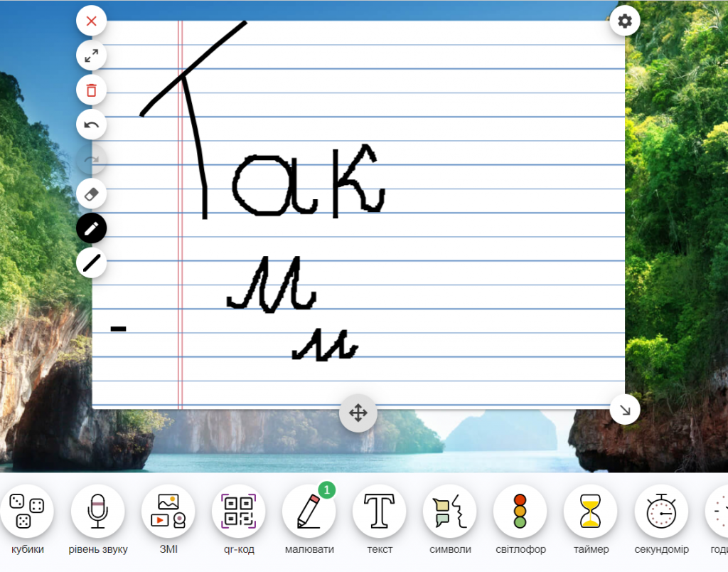Launch the qr-код widget
Screen dimensions: 728x572
pos(238,512)
